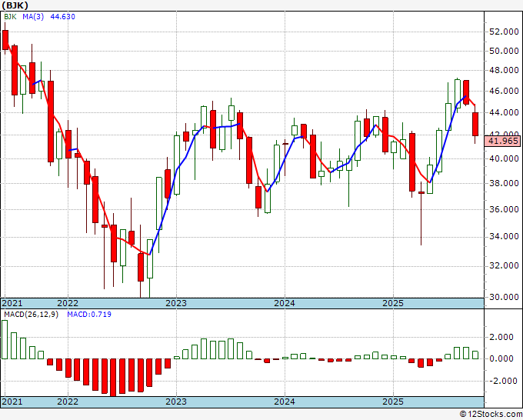523x420 pixels.
Task: Click 2022 on the price chart timeline
Action: [x=68, y=303]
